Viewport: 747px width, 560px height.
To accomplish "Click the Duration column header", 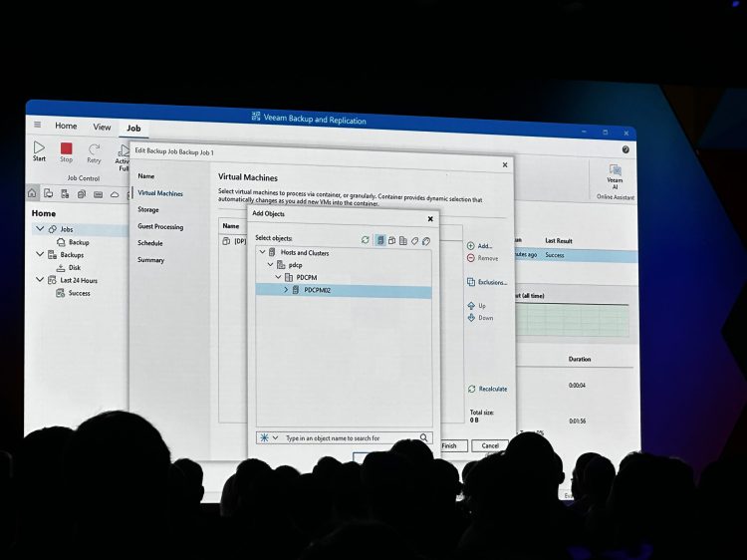I will coord(580,359).
